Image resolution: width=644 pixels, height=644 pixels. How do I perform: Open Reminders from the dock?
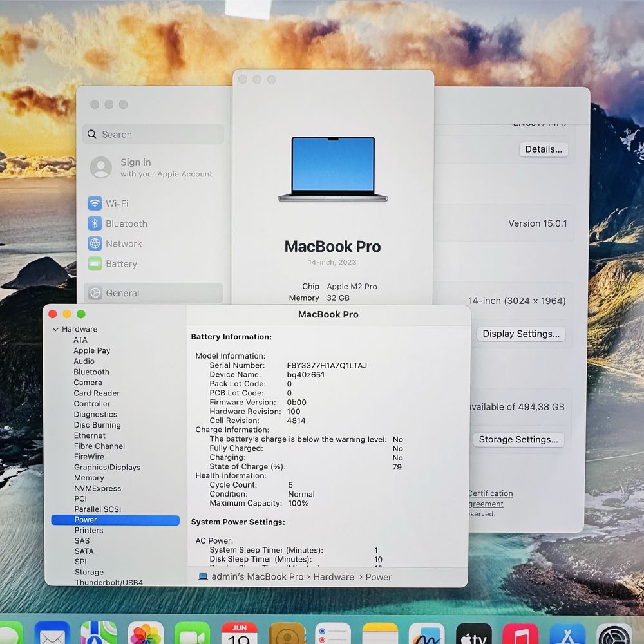tap(333, 633)
